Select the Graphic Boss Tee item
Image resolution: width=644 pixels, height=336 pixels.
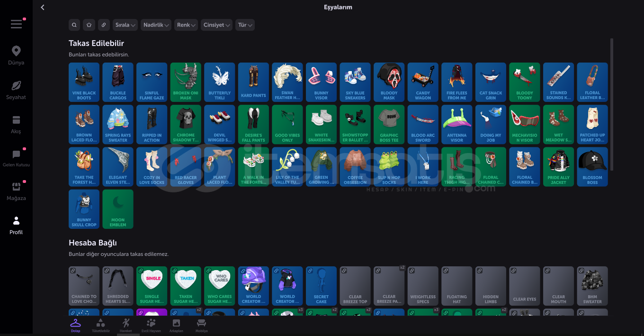tap(389, 124)
